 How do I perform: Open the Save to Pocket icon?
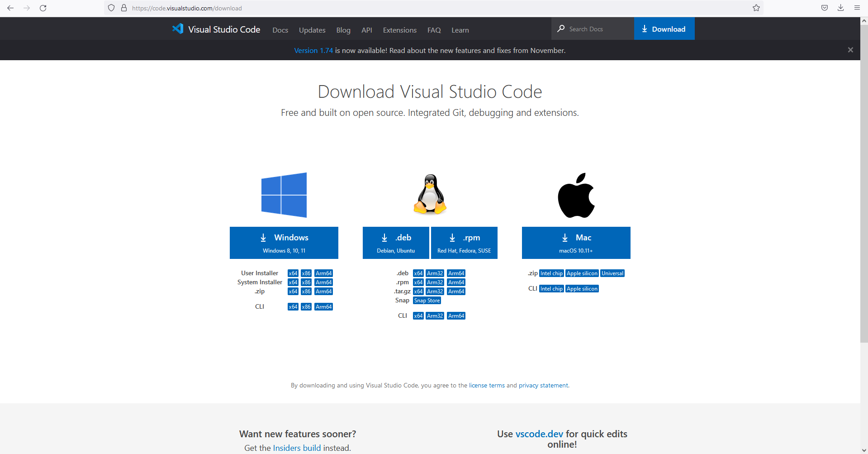[x=825, y=8]
